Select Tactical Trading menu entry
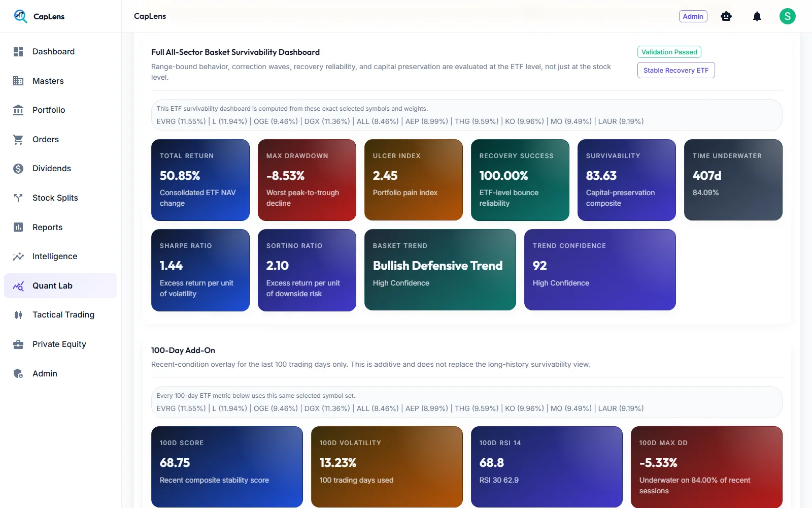 (60, 315)
